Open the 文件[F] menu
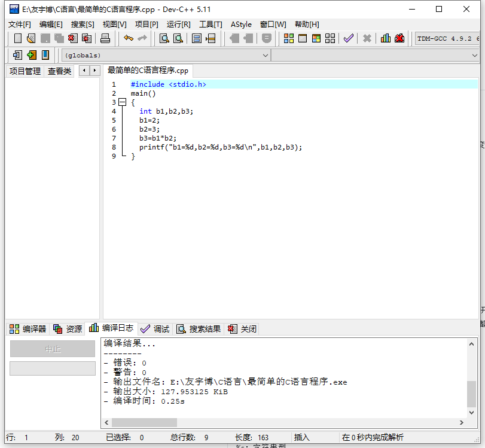 click(x=20, y=25)
